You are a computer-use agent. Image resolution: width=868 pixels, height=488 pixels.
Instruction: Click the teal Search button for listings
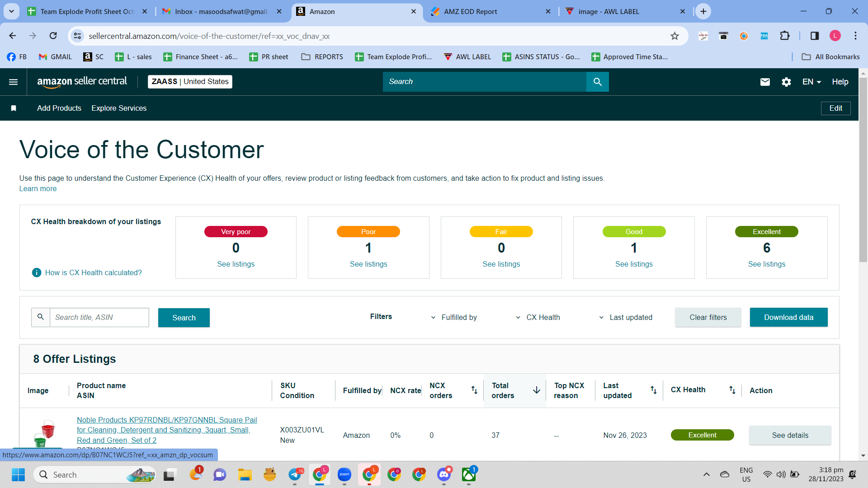tap(184, 318)
